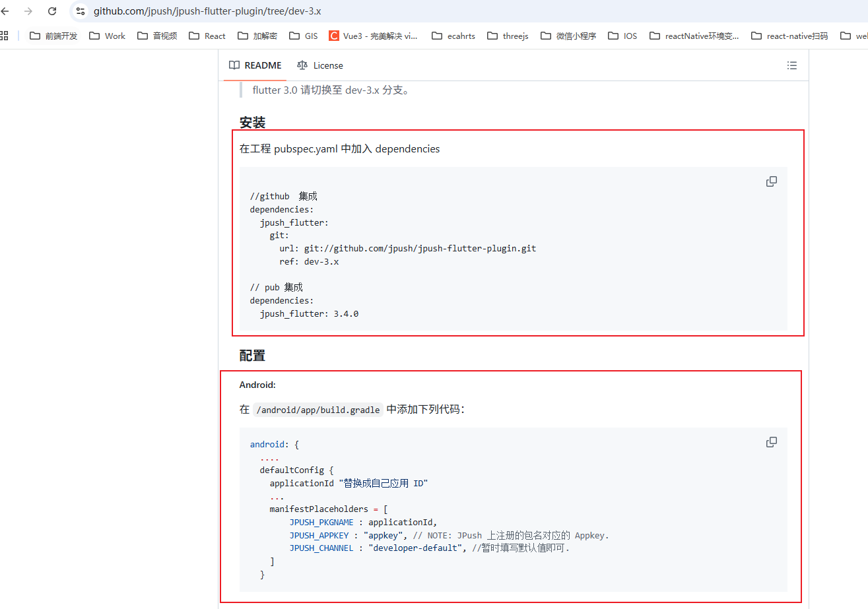Click the /android/app/build.gradle inline code
Screen dimensions: 868x609
318,410
